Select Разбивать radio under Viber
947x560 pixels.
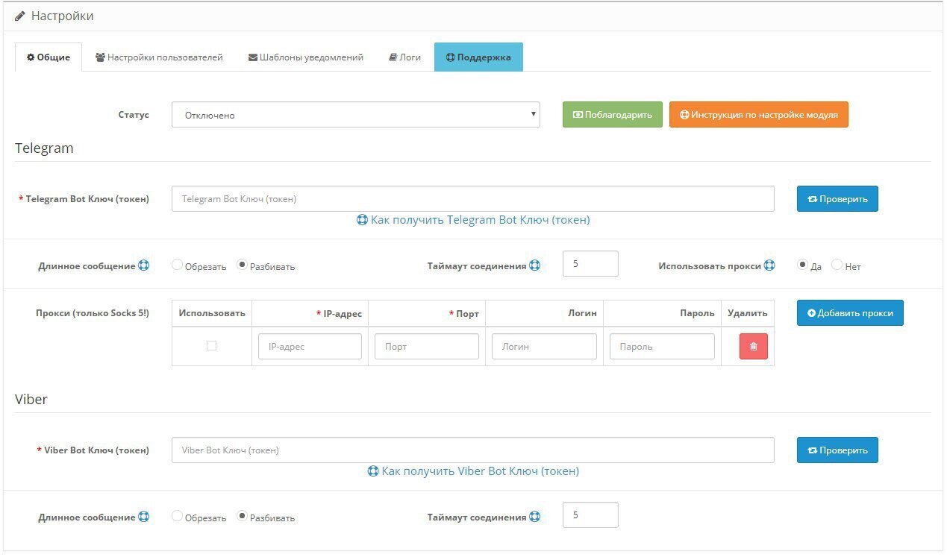tap(243, 516)
